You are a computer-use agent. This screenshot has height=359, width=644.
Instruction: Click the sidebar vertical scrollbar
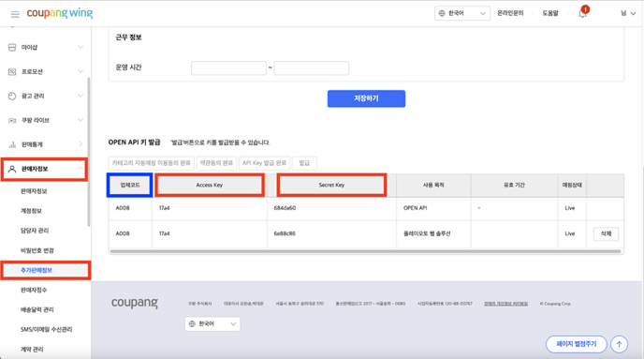(x=89, y=152)
